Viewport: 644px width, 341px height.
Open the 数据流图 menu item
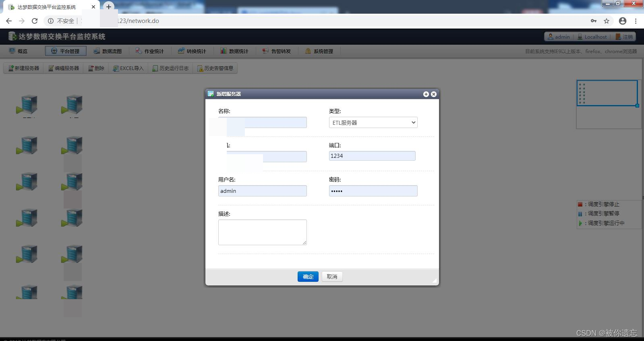point(108,51)
